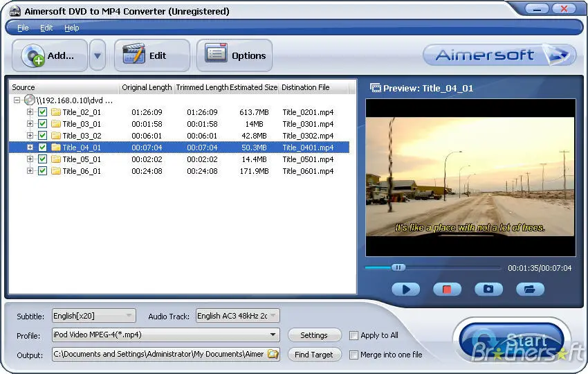Click the Source column header
Screen dimensions: 588x374
64,87
